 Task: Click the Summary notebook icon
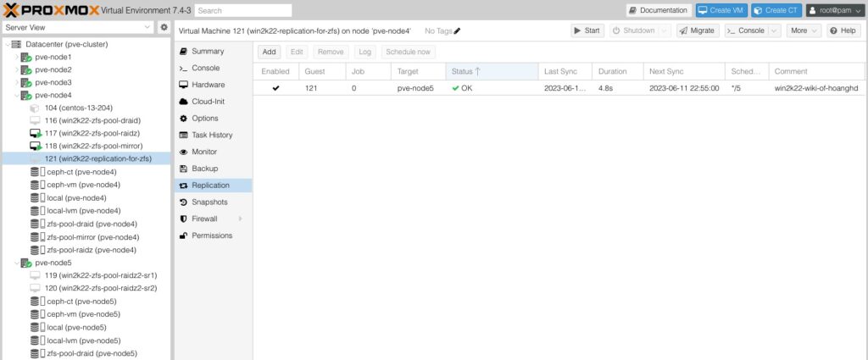[183, 52]
